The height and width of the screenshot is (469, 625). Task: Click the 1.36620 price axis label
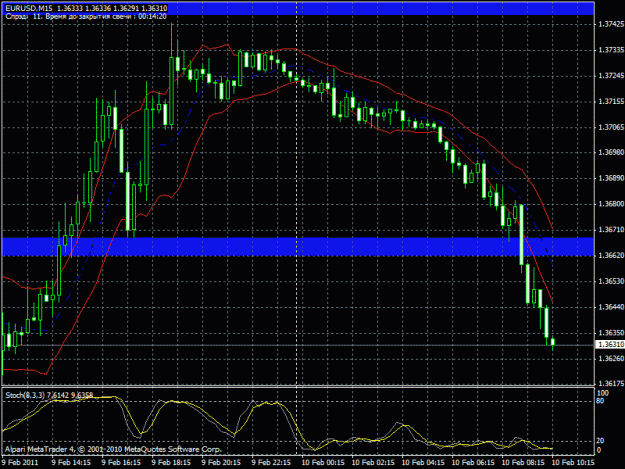pyautogui.click(x=611, y=255)
